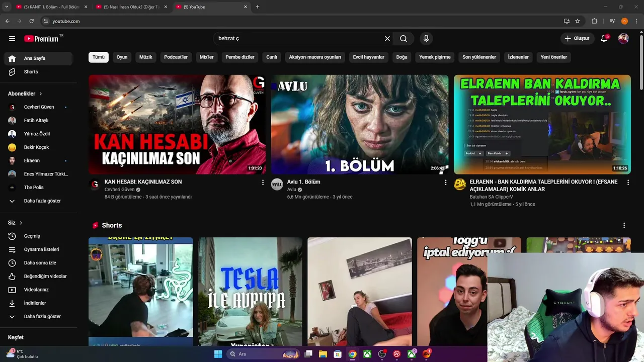The height and width of the screenshot is (362, 644).
Task: Open the Chrome extensions puzzle icon
Action: (594, 21)
